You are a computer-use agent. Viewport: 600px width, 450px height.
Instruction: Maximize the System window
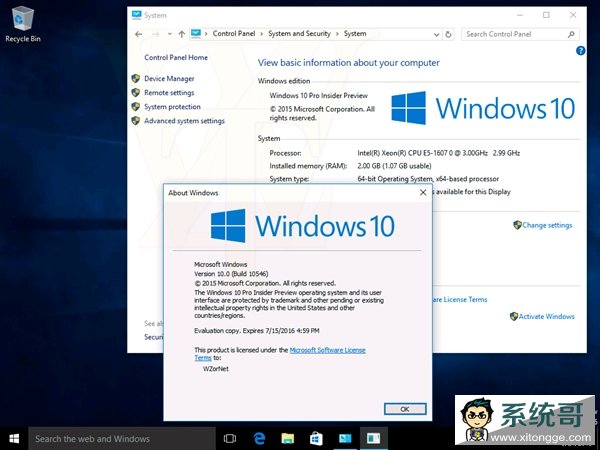tap(546, 15)
